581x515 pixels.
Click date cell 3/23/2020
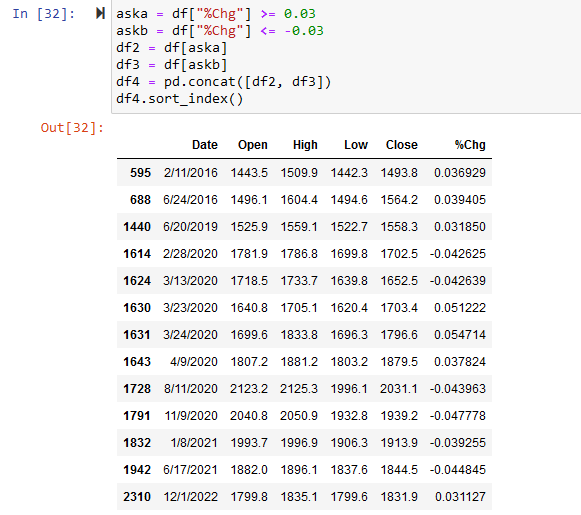[190, 308]
